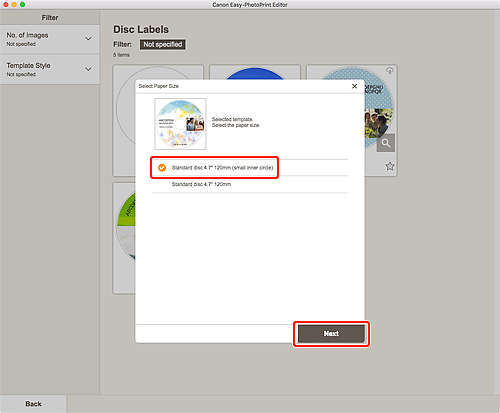Click the Filter panel header
This screenshot has height=413, width=500.
point(50,18)
